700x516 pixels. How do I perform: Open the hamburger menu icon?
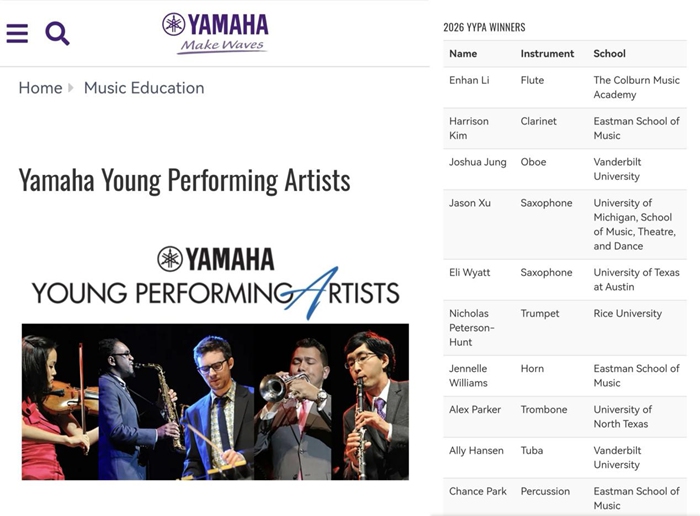click(x=17, y=33)
